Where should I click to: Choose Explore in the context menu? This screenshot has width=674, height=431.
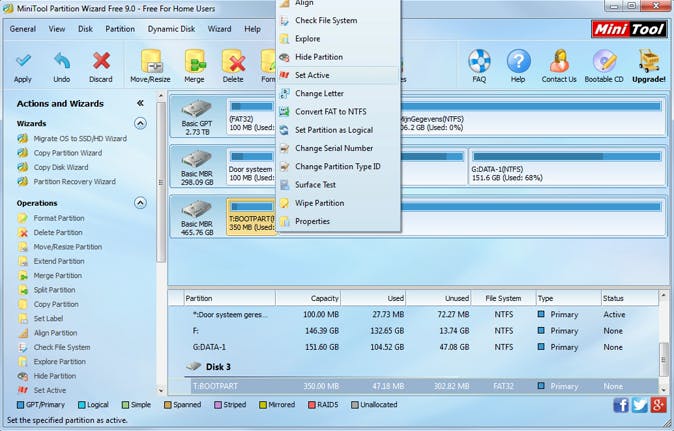(337, 39)
